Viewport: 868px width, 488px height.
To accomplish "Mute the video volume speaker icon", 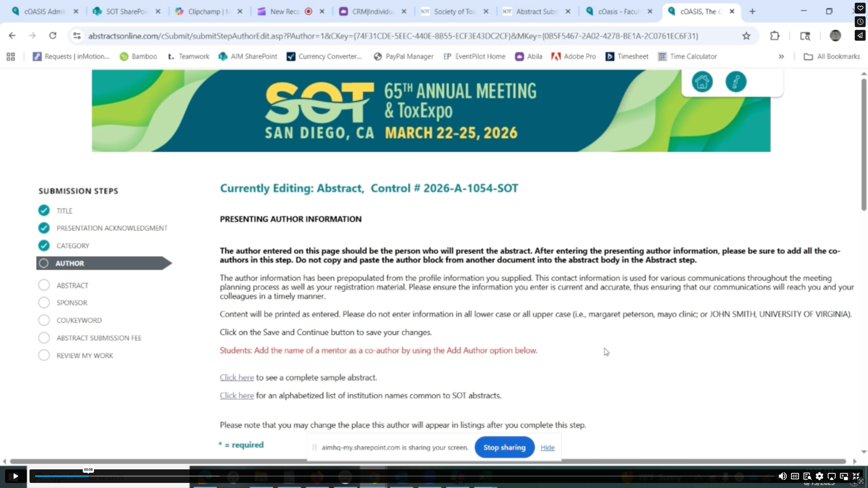I will [x=782, y=476].
